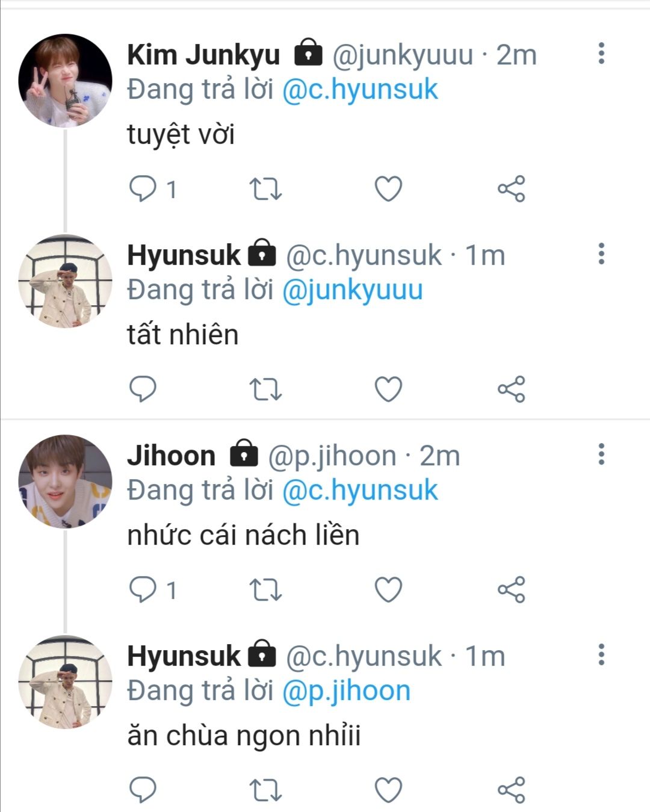
Task: Open more options on Jihoon's tweet
Action: tap(601, 454)
